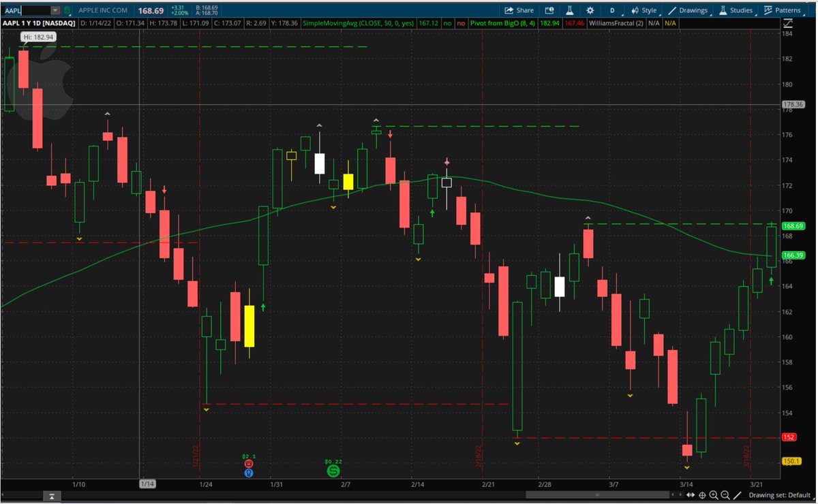818x504 pixels.
Task: Click the red 152 support price label
Action: 789,437
